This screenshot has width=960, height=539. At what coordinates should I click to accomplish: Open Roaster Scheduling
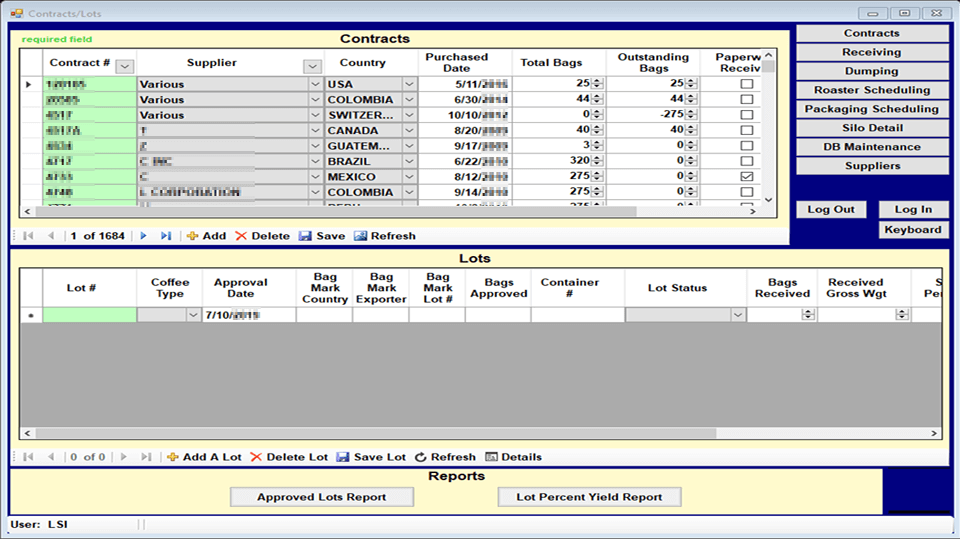[x=872, y=90]
